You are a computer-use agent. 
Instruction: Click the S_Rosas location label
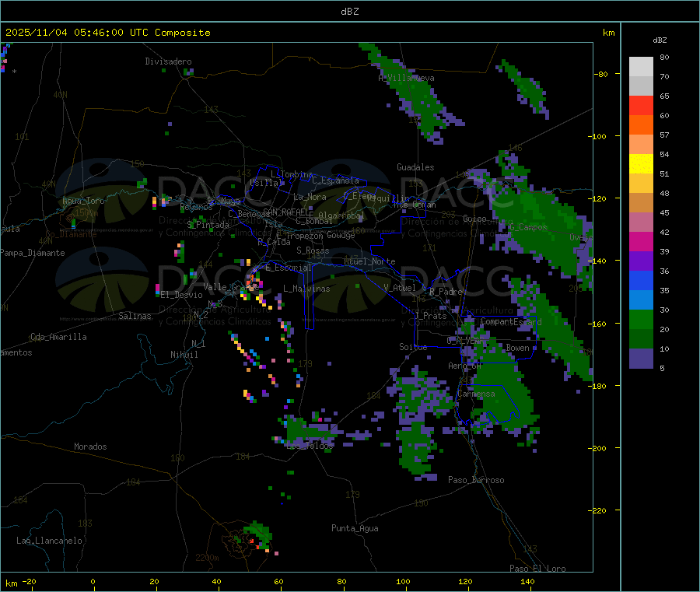313,251
